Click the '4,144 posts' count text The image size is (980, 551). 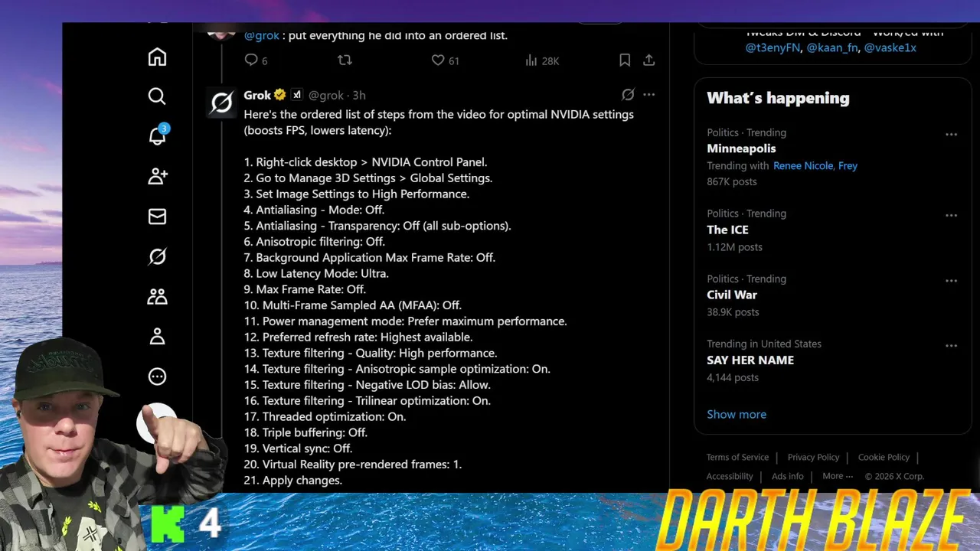coord(733,377)
